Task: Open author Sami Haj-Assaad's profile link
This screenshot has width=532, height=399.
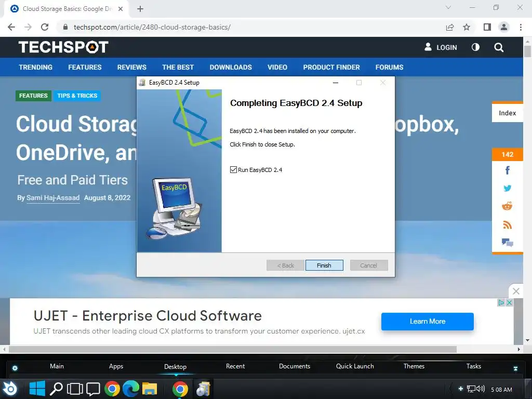Action: point(53,198)
